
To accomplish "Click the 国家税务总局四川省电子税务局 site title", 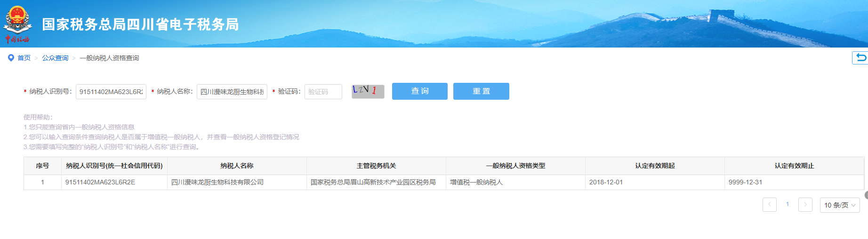I will [x=140, y=24].
